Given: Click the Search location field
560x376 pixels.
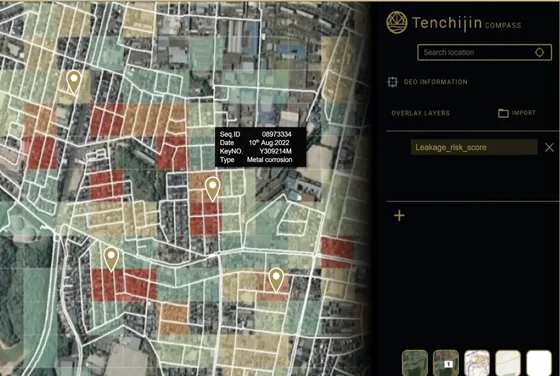Looking at the screenshot, I should click(x=484, y=52).
